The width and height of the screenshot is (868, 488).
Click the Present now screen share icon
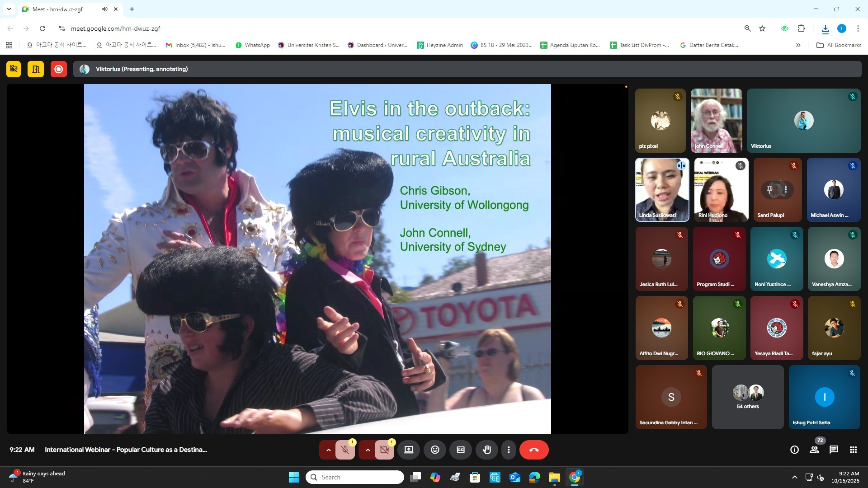tap(409, 450)
